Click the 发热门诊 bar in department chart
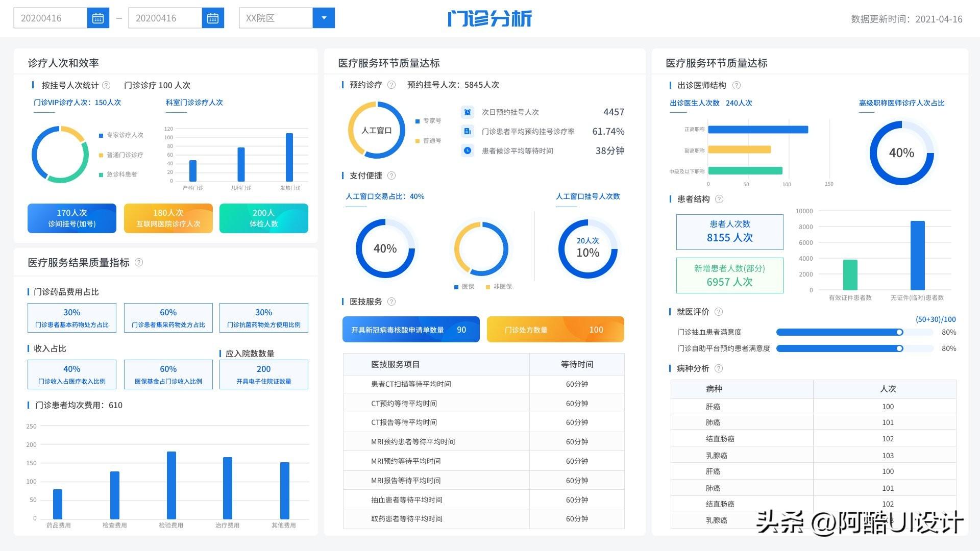Viewport: 980px width, 551px height. tap(289, 157)
